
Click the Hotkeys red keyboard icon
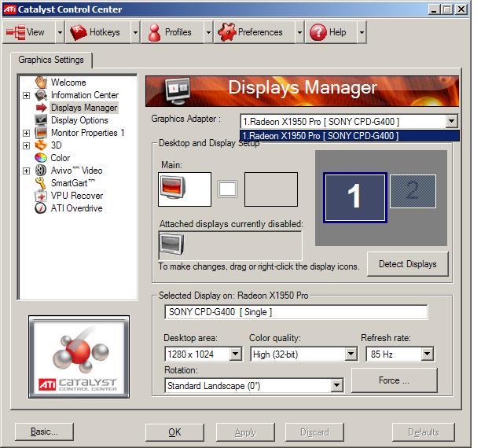[x=79, y=32]
